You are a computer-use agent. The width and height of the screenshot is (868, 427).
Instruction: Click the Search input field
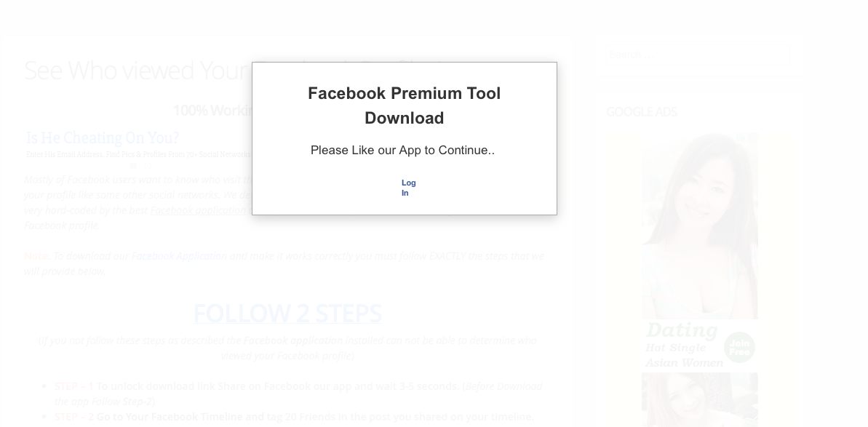point(698,55)
